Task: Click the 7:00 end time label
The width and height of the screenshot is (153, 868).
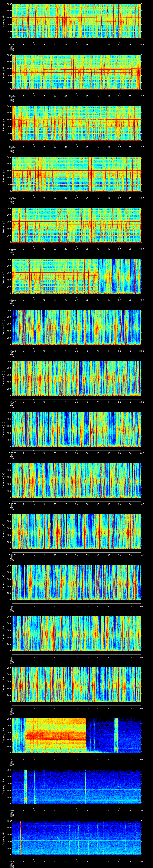Action: tap(141, 300)
